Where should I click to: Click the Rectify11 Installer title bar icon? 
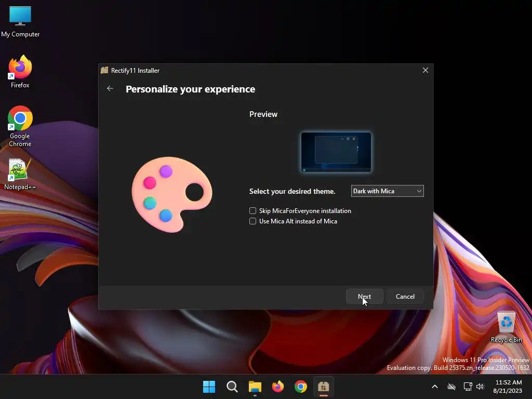[104, 70]
